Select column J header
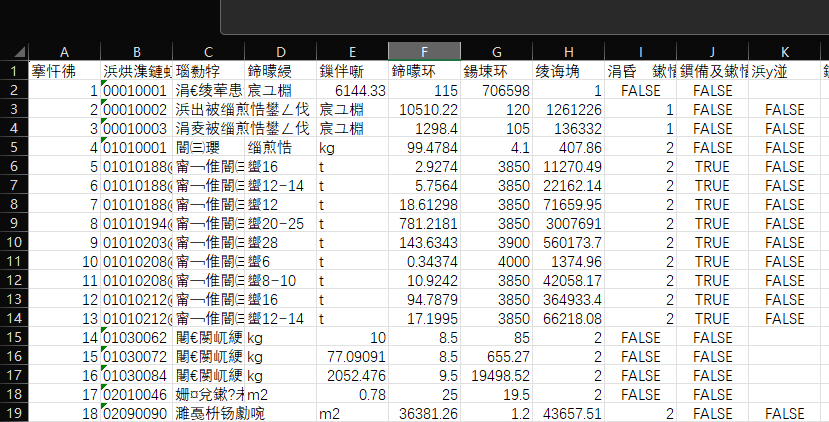 pyautogui.click(x=712, y=52)
